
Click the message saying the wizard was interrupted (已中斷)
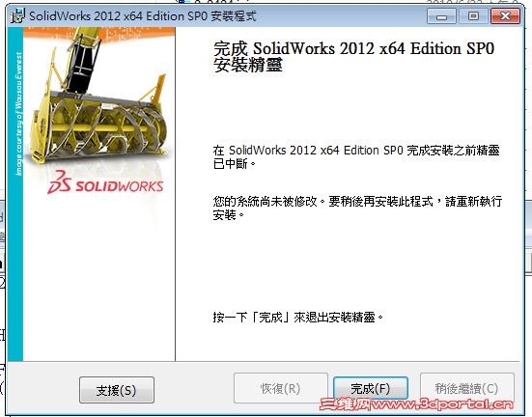pyautogui.click(x=356, y=156)
